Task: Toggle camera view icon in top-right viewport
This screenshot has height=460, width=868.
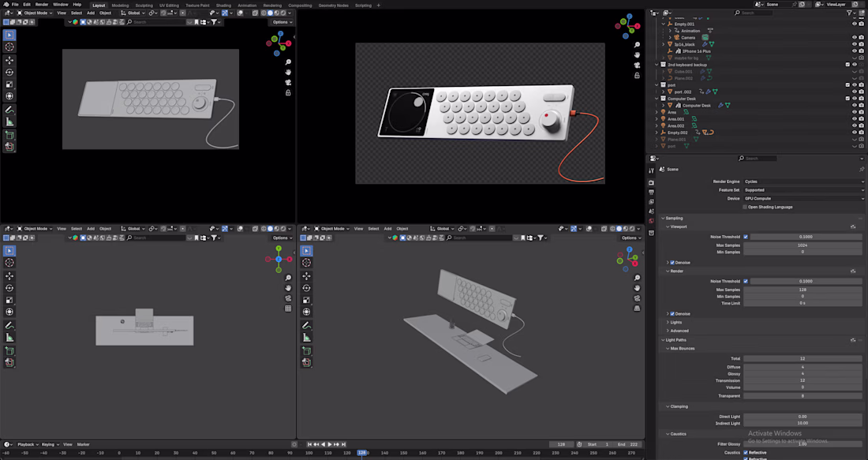Action: pos(637,65)
